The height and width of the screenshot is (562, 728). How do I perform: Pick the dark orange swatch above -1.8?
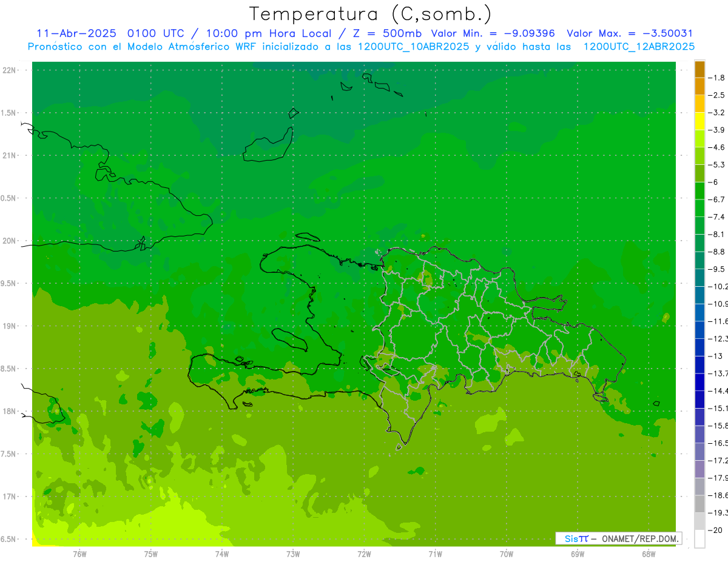(699, 69)
